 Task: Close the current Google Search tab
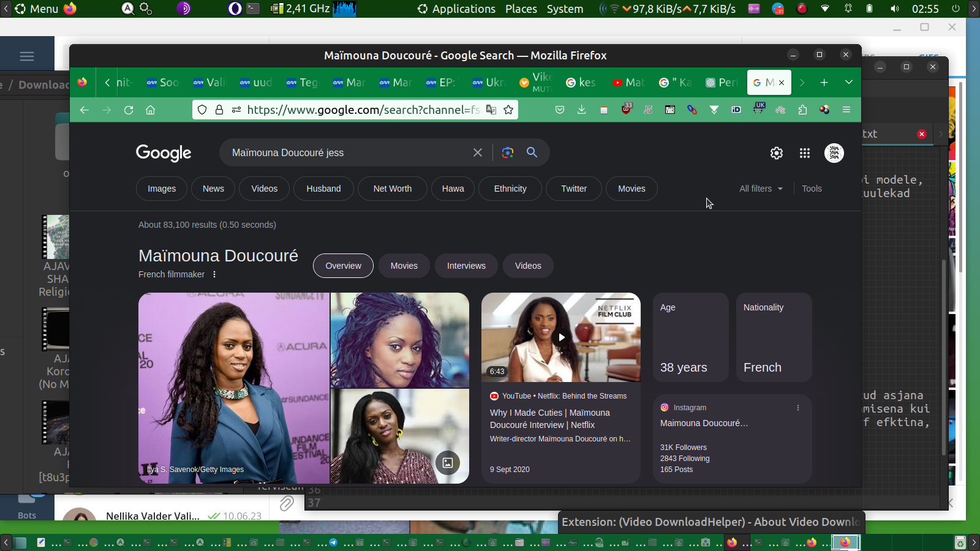click(x=782, y=83)
